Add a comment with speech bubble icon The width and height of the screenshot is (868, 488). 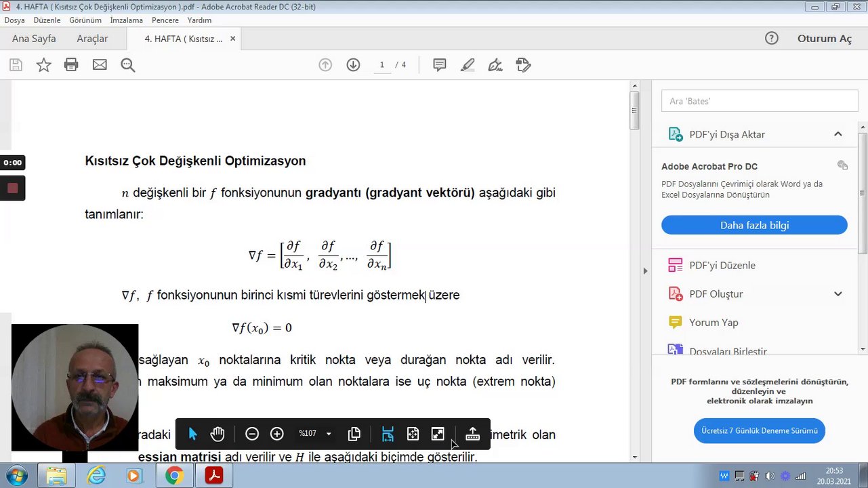point(440,65)
